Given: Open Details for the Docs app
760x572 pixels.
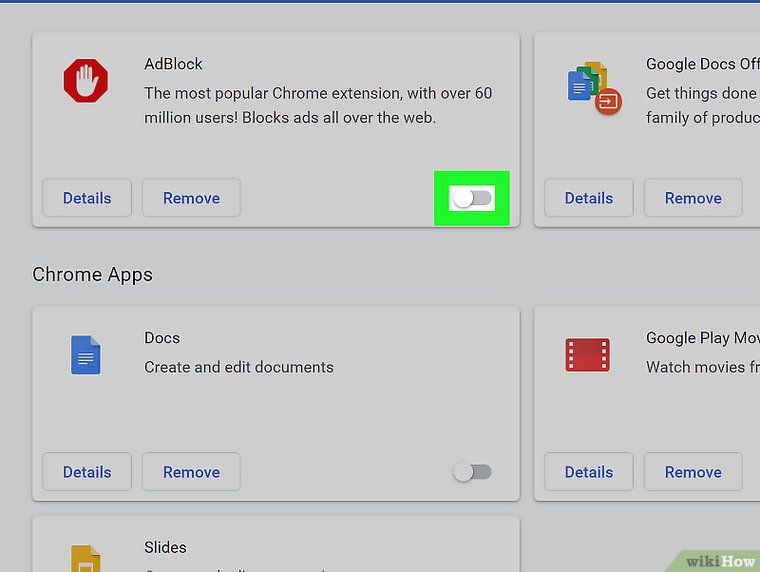Looking at the screenshot, I should point(87,472).
